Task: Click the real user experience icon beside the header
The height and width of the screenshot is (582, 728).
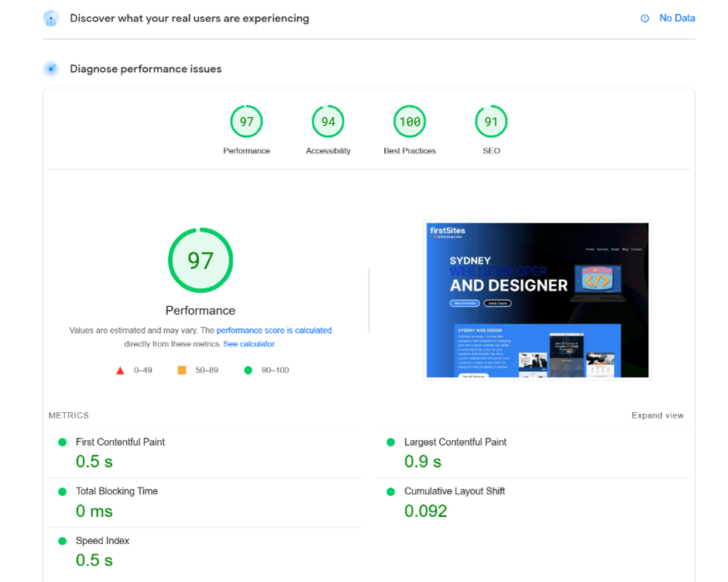Action: coord(50,17)
